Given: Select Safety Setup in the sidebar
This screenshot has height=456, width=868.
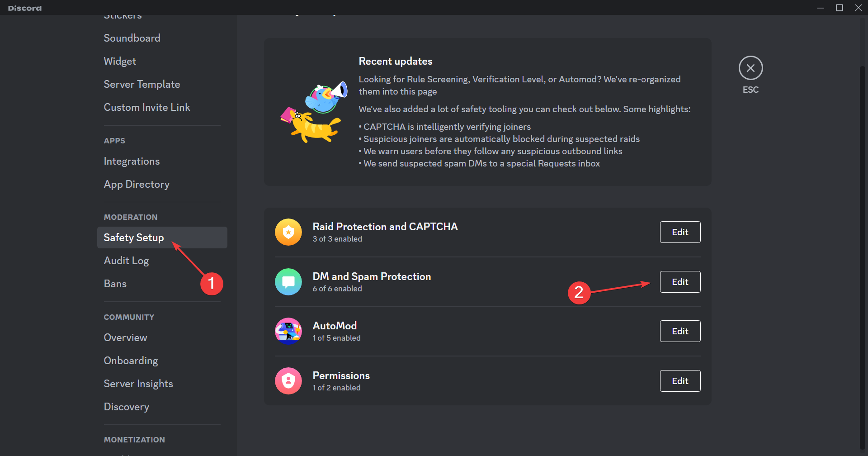Looking at the screenshot, I should point(162,237).
